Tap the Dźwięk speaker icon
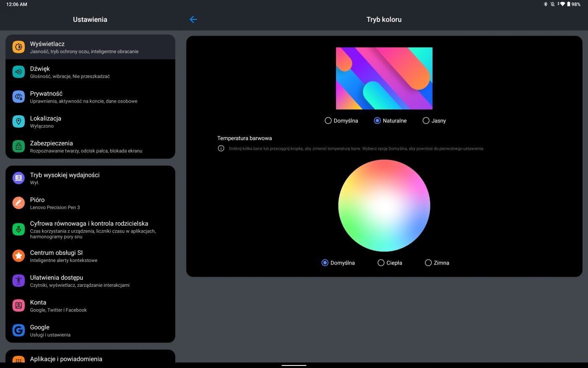The width and height of the screenshot is (588, 368). click(x=18, y=72)
